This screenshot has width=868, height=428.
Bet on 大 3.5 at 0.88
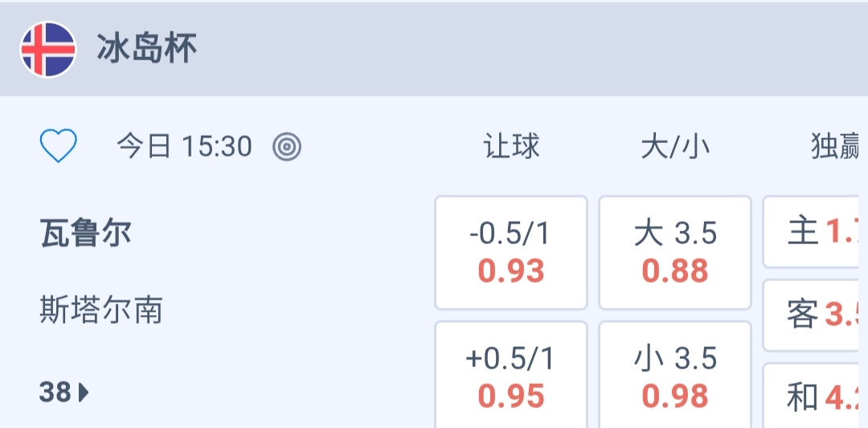click(x=675, y=253)
